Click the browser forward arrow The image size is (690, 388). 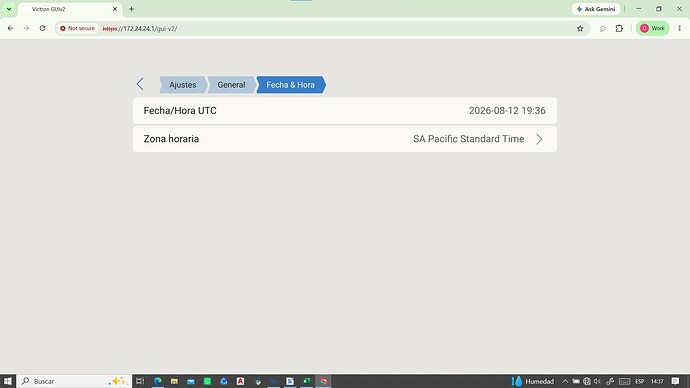pos(26,28)
